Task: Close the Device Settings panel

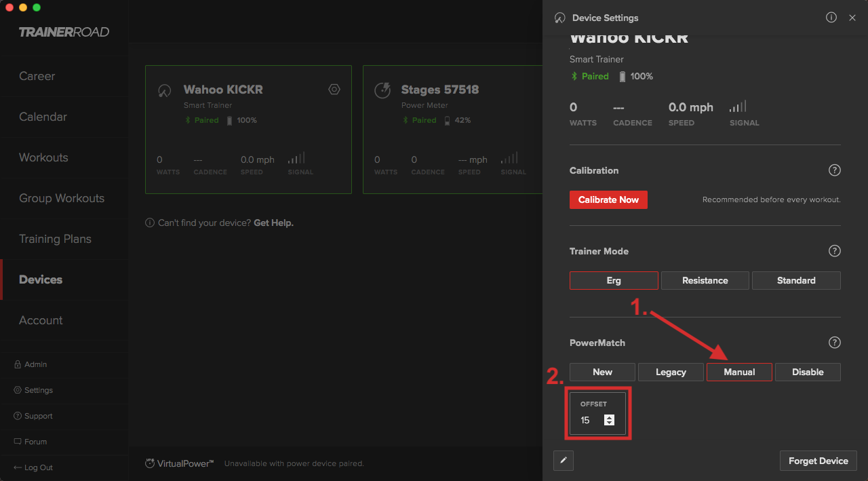Action: point(852,18)
